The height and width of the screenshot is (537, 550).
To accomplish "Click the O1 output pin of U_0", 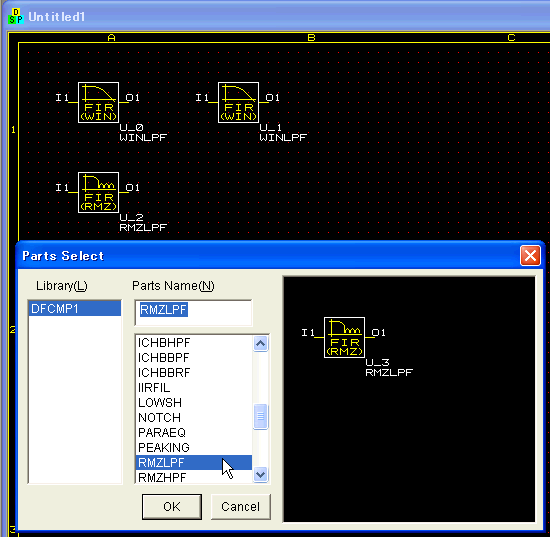I will coord(133,98).
